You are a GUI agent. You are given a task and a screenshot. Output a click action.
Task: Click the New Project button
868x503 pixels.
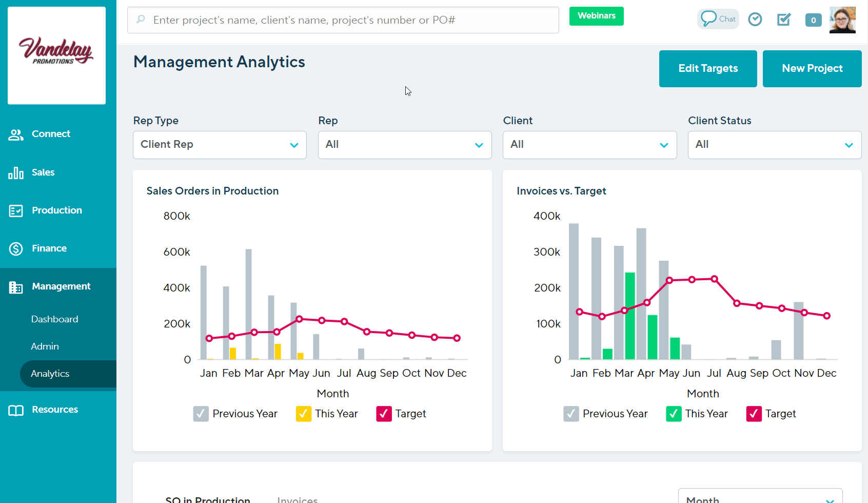(812, 68)
